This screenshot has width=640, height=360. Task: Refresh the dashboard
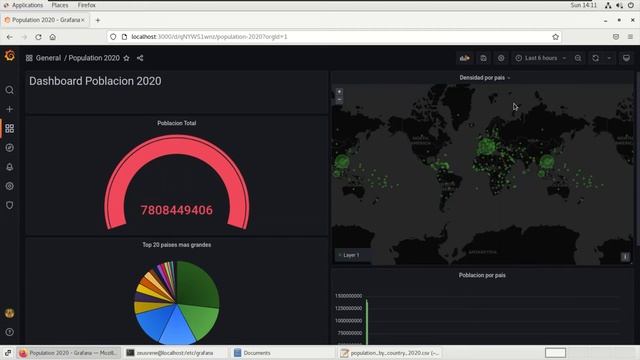[x=596, y=58]
